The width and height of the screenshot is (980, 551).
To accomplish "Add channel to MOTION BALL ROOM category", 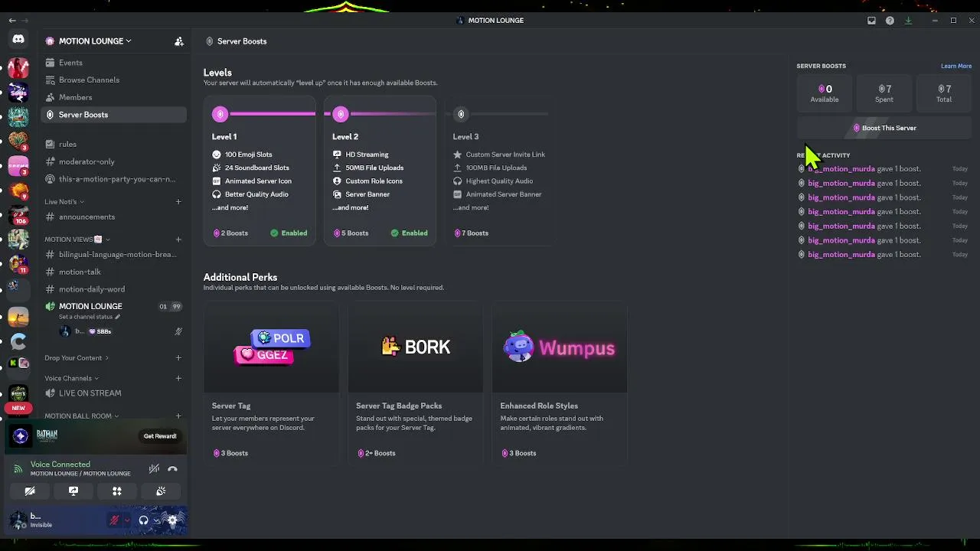I will [x=178, y=416].
